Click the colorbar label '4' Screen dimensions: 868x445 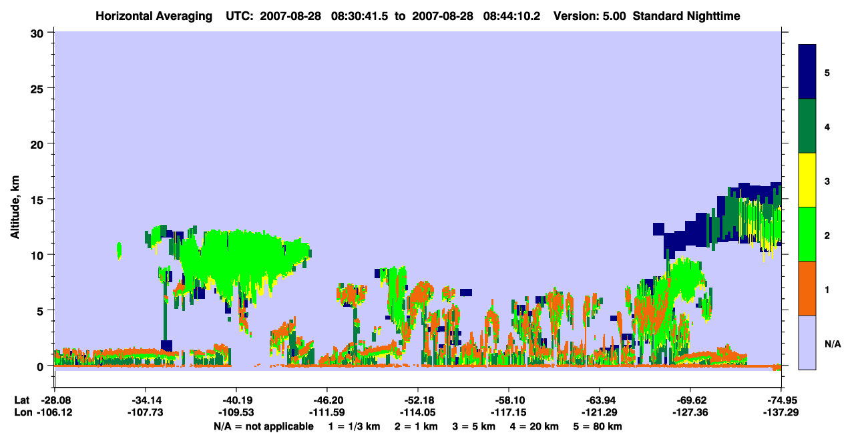pyautogui.click(x=827, y=127)
